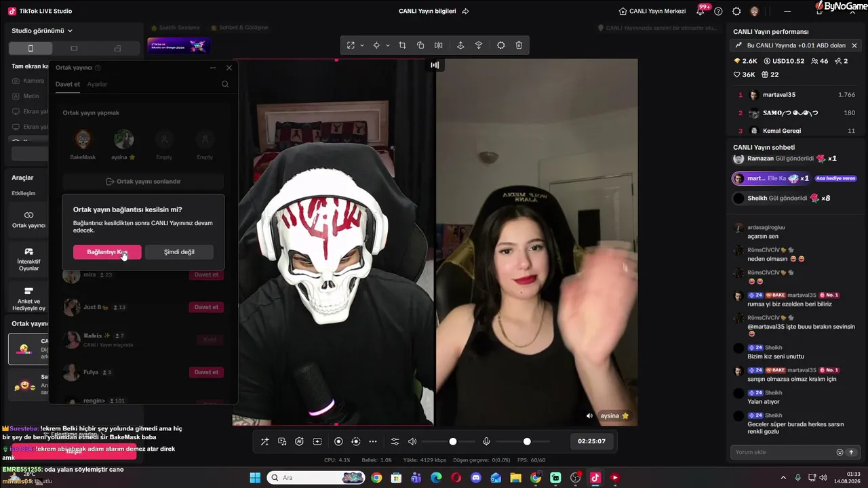Adjust the speaker volume slider

click(x=448, y=442)
